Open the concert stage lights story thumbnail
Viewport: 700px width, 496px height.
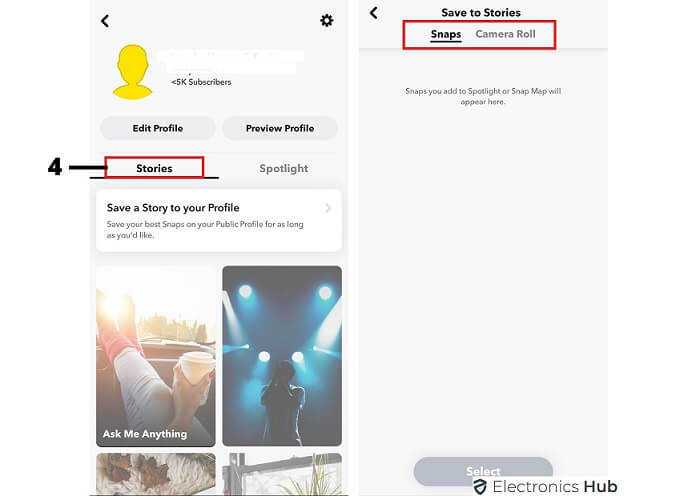click(x=282, y=356)
